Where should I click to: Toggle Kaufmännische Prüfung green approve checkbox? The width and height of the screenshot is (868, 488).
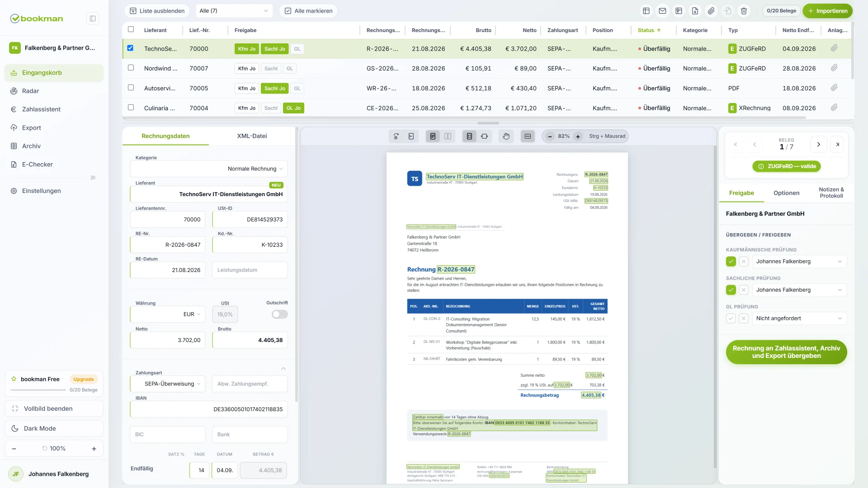click(731, 262)
